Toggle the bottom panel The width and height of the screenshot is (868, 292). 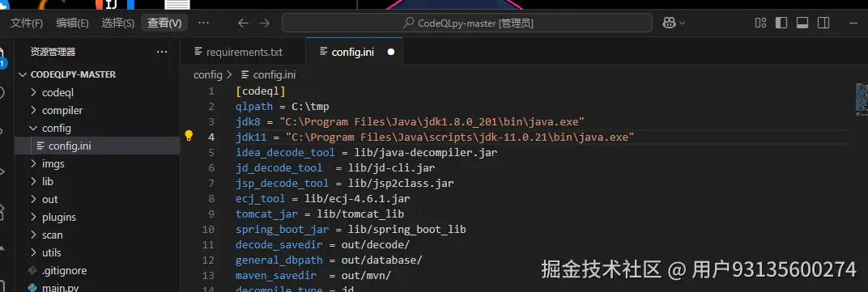click(802, 23)
